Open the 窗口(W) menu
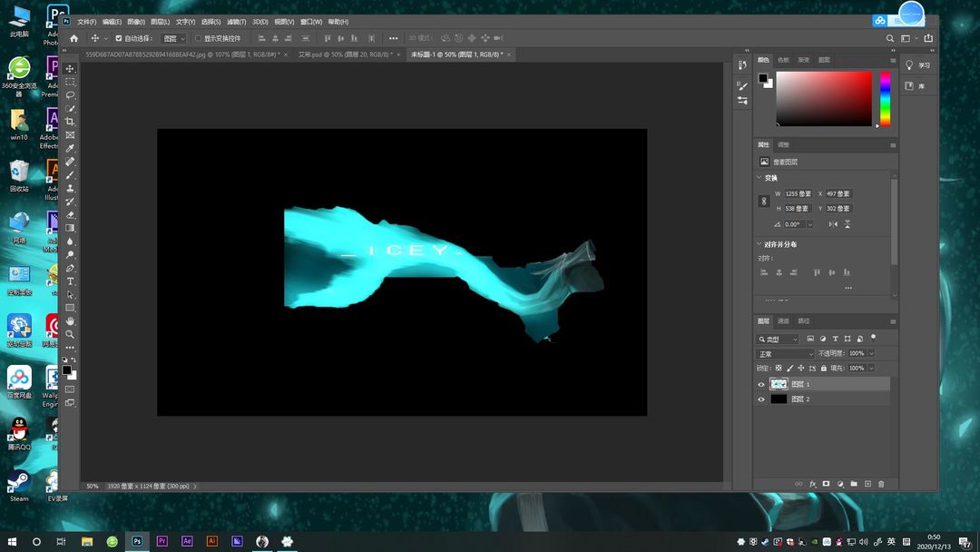 [x=311, y=22]
